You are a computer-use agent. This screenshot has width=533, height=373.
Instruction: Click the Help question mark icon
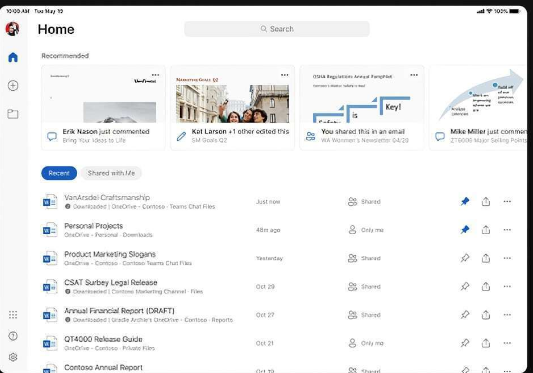pos(13,336)
